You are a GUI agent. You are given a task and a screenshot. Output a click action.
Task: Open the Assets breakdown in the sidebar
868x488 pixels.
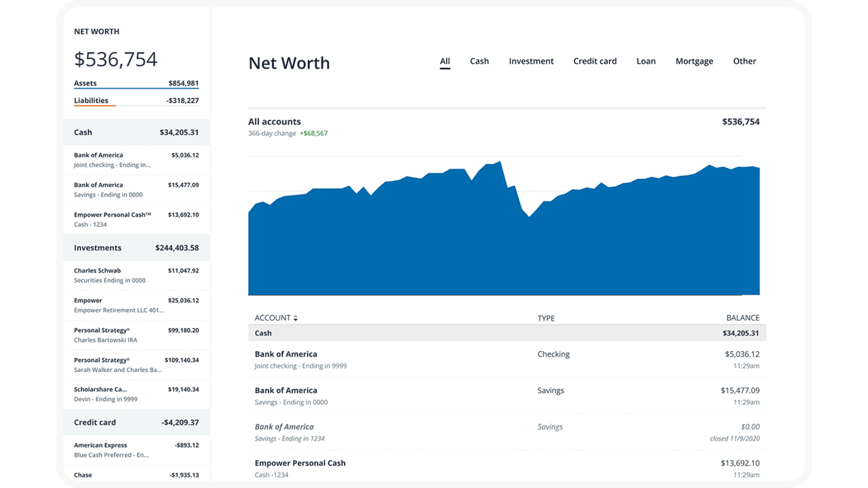[x=85, y=83]
